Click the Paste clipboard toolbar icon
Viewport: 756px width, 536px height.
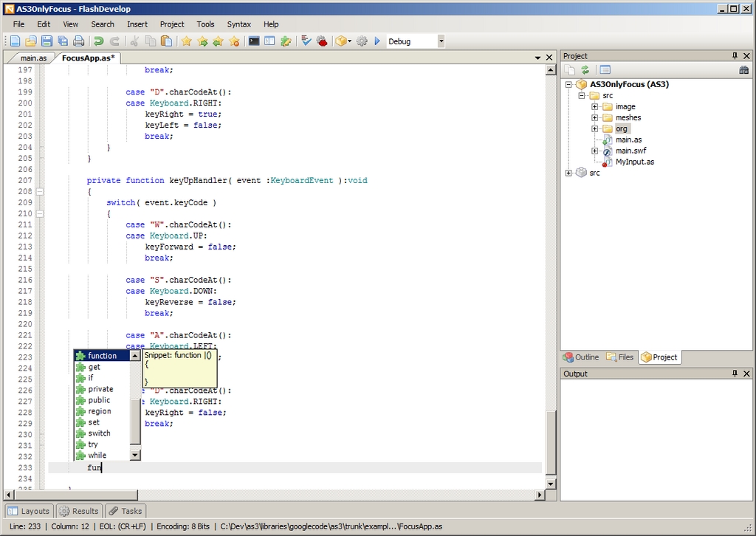tap(166, 41)
